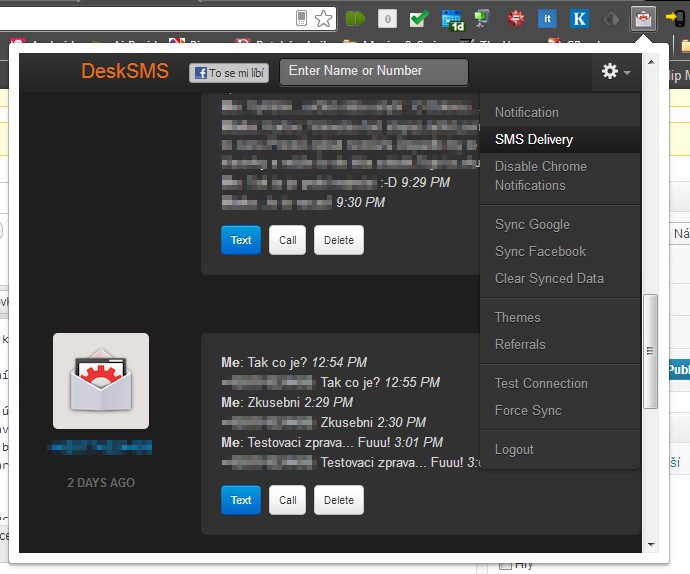Click Text button under Testovaci zprava conversation

tap(241, 500)
